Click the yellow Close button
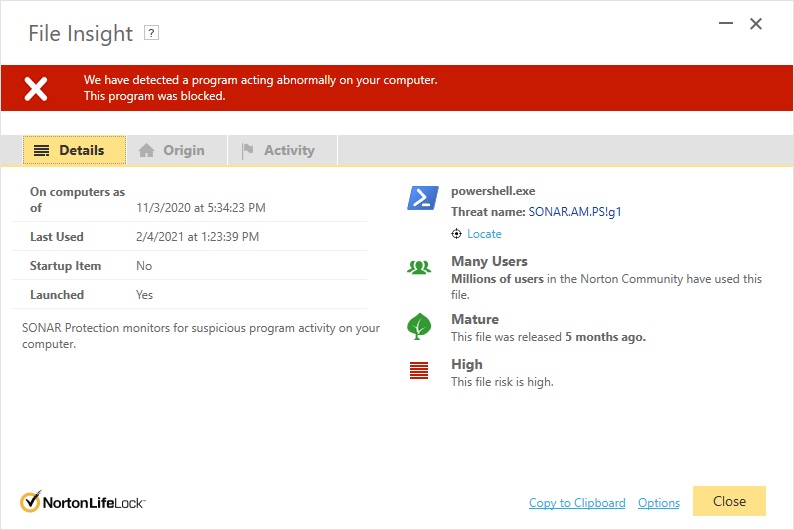Viewport: 794px width, 530px height. click(729, 501)
